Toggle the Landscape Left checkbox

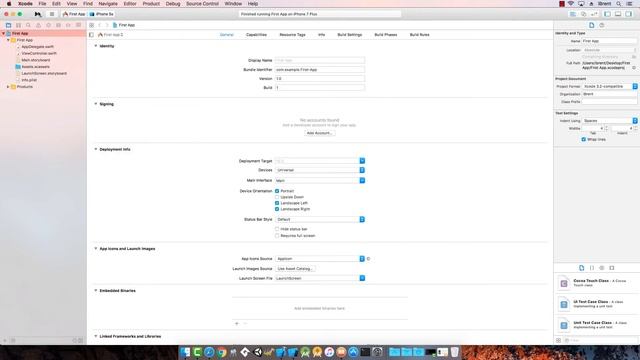click(x=277, y=203)
